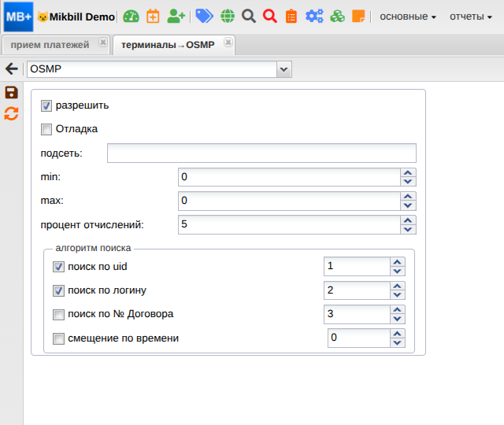The width and height of the screenshot is (504, 425).
Task: Decrease поиск по логину priority value
Action: (x=398, y=295)
